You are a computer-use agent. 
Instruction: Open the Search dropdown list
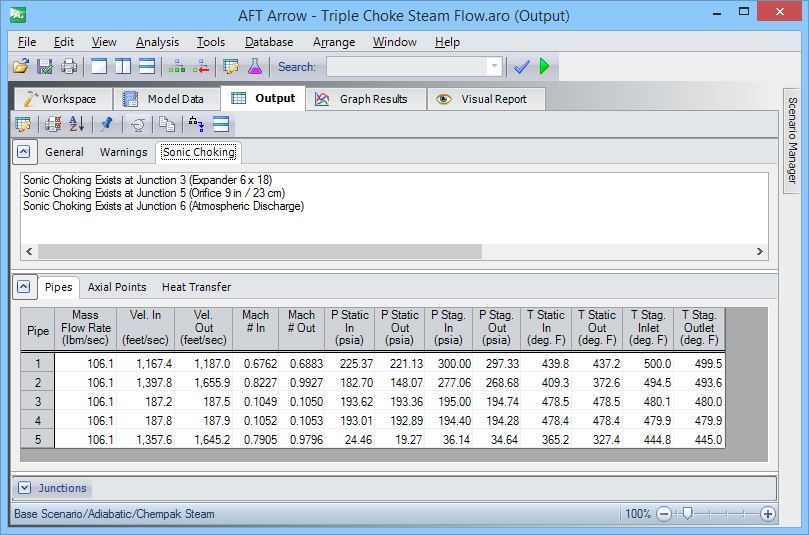point(494,67)
